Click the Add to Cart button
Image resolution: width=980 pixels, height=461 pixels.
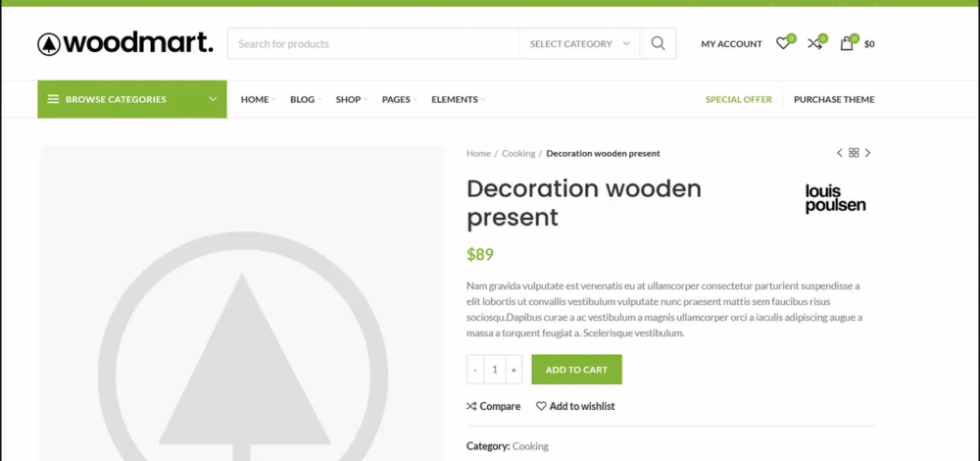[576, 370]
